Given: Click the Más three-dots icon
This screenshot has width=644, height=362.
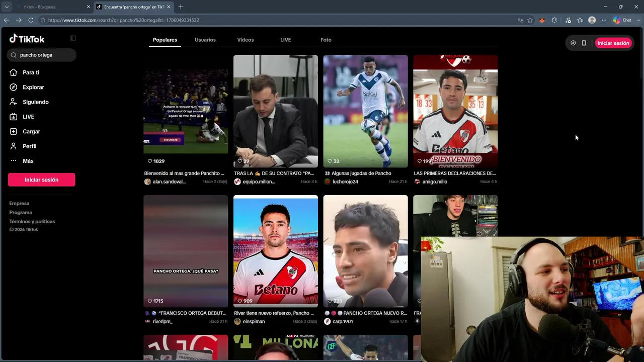Looking at the screenshot, I should point(14,161).
